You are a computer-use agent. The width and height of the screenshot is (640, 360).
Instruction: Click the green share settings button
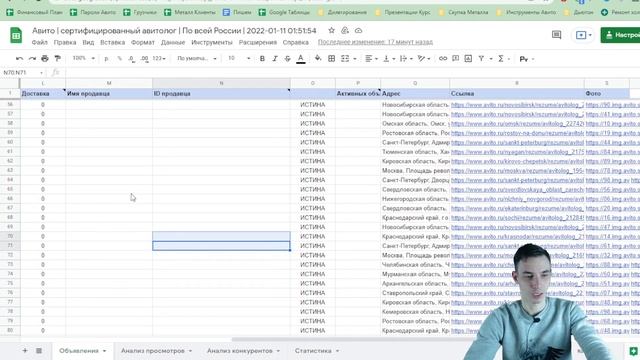coord(620,35)
